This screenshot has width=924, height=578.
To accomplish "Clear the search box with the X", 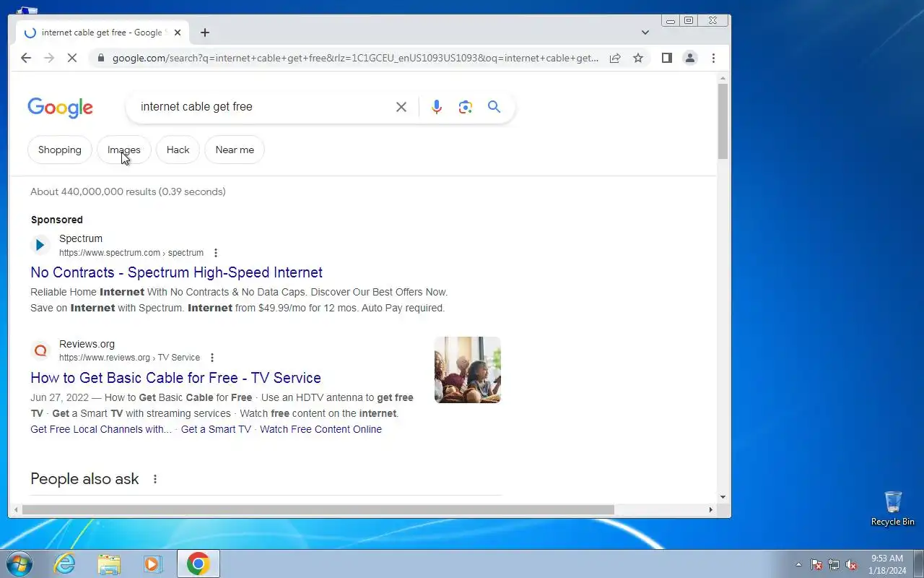I will click(401, 107).
